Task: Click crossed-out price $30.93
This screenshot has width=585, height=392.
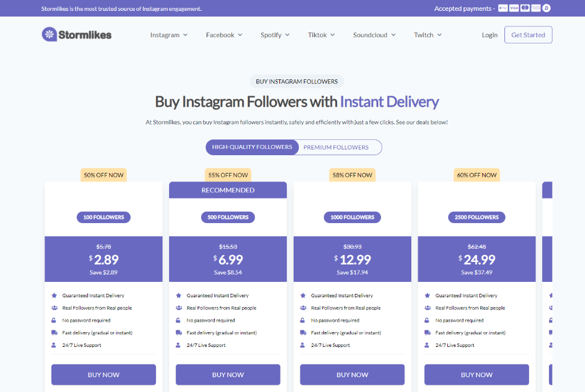Action: 352,246
